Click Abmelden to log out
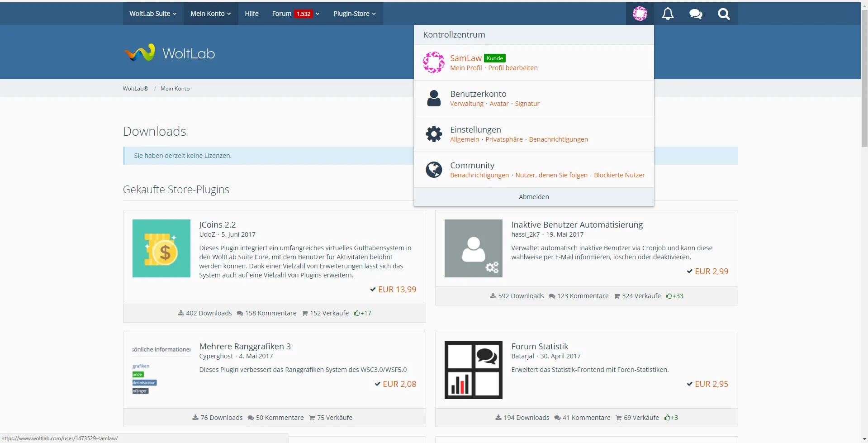This screenshot has height=443, width=868. coord(534,197)
